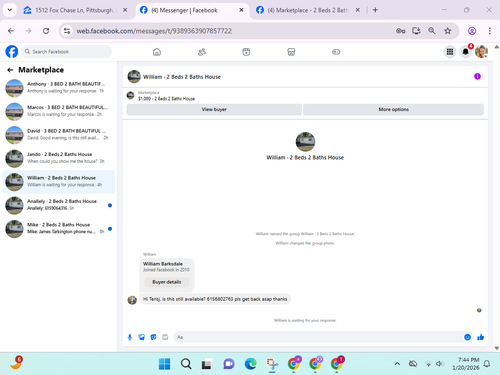Click the View buyer button
Image resolution: width=500 pixels, height=375 pixels.
(x=214, y=109)
